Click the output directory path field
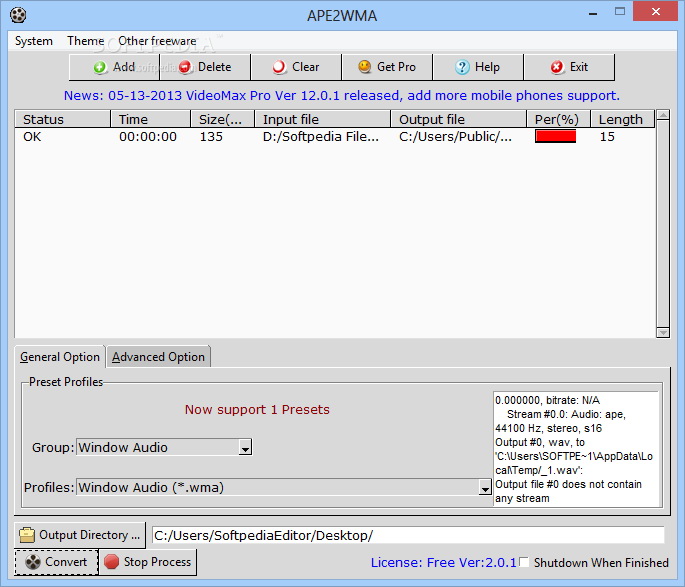Image resolution: width=685 pixels, height=587 pixels. tap(407, 535)
